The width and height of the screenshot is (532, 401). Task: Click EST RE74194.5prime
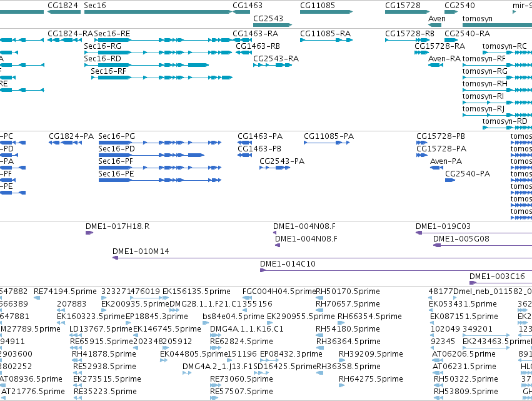pyautogui.click(x=37, y=298)
